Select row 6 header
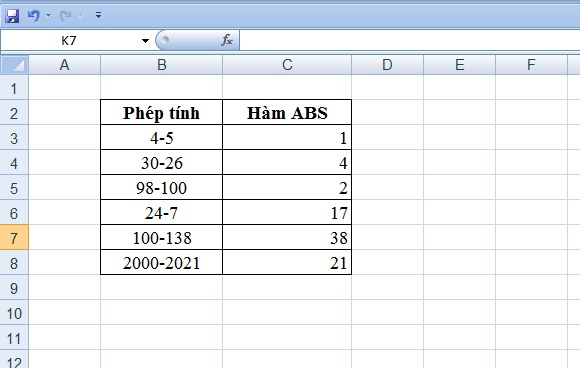This screenshot has width=580, height=368. coord(14,213)
